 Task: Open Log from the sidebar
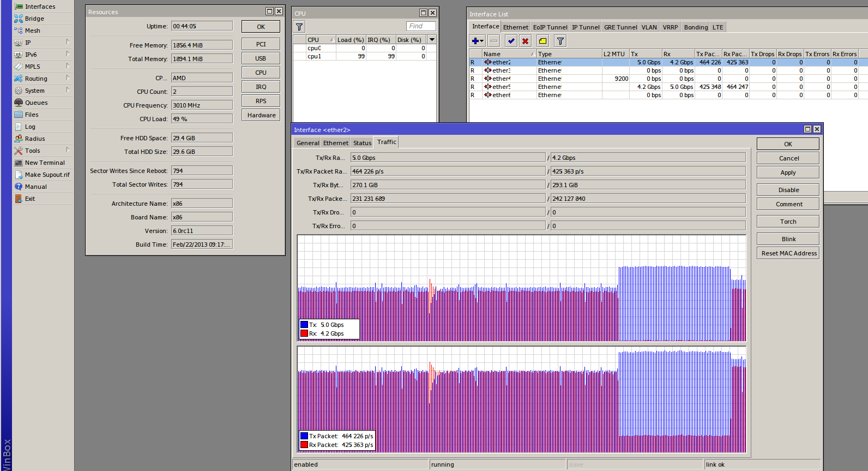(x=30, y=127)
